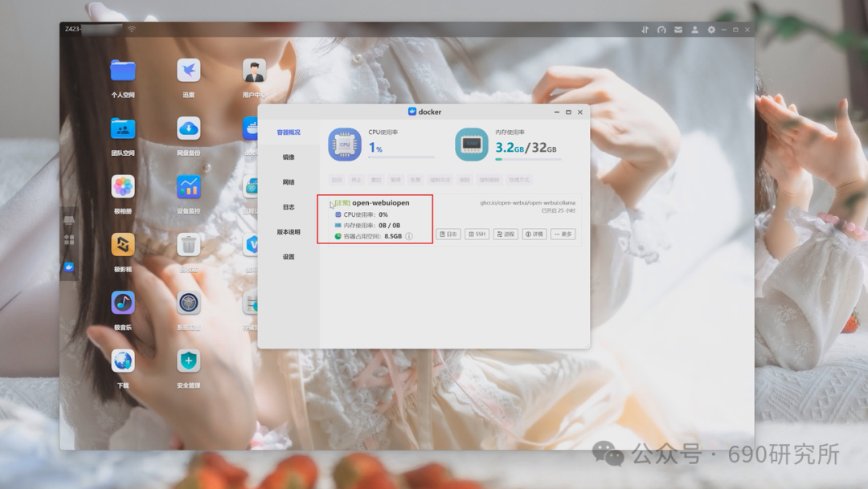
Task: Open the gear settings icon in top bar
Action: [711, 30]
